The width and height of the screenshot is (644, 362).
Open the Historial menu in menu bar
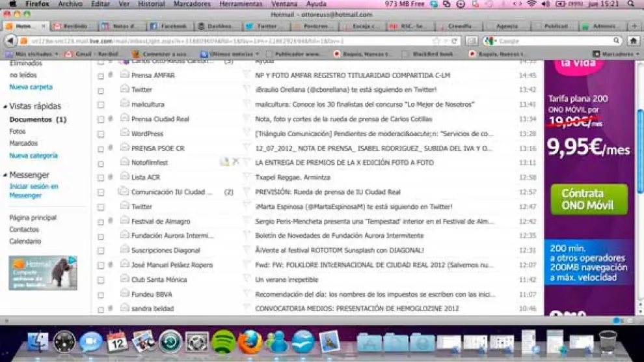click(x=152, y=4)
